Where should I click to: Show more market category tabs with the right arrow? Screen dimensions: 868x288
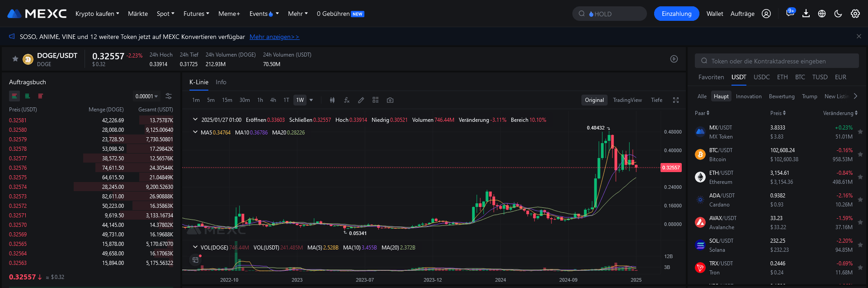pyautogui.click(x=855, y=96)
